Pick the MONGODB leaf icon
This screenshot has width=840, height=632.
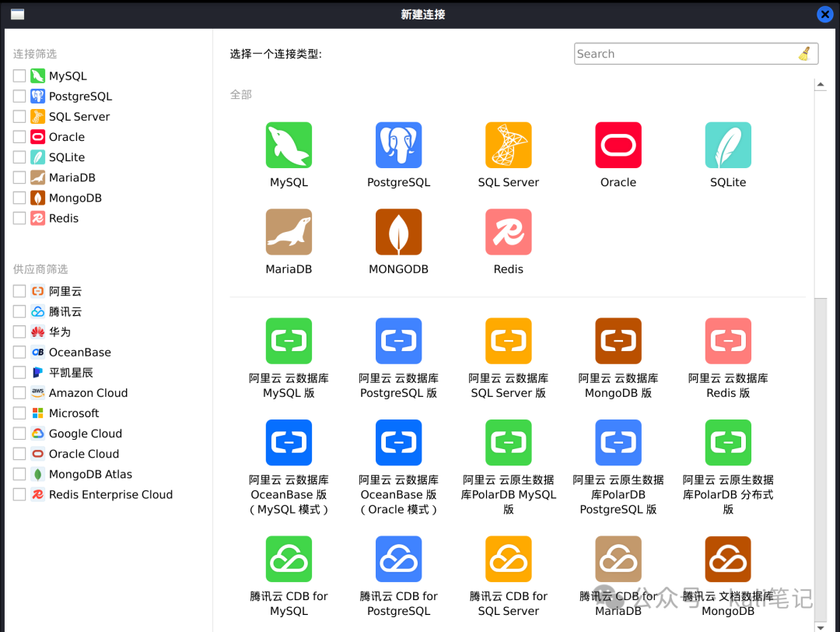(x=398, y=232)
